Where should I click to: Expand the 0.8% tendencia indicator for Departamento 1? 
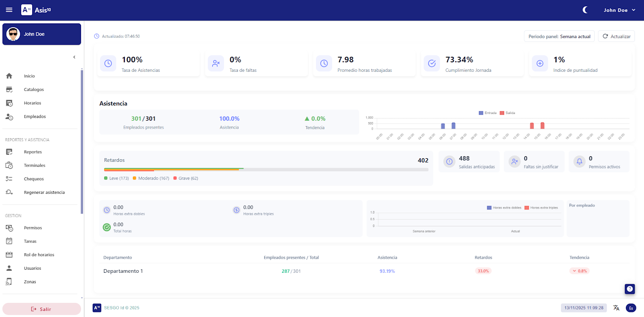(x=579, y=270)
